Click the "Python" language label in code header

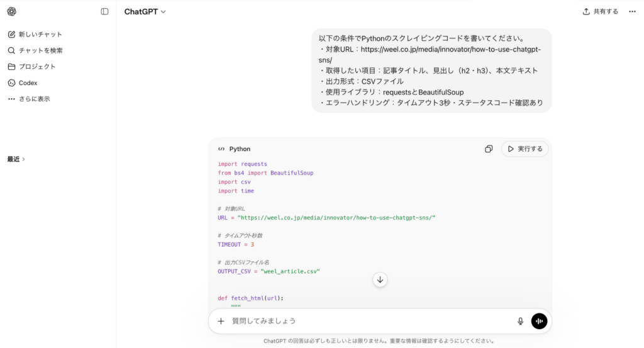pos(240,149)
